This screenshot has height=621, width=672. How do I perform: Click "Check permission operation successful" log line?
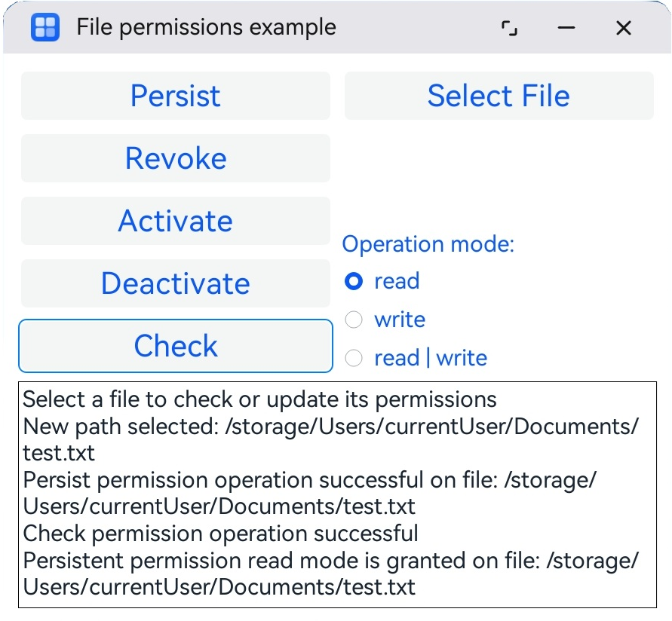[221, 534]
